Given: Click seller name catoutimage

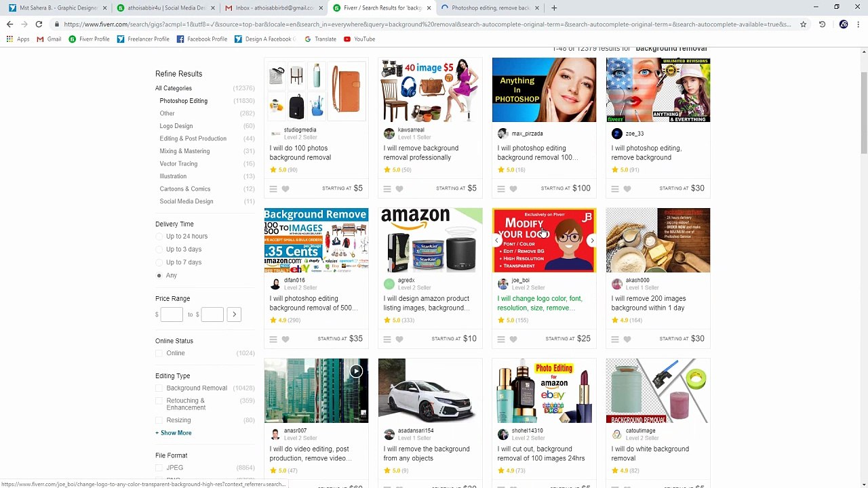Looking at the screenshot, I should [x=640, y=430].
